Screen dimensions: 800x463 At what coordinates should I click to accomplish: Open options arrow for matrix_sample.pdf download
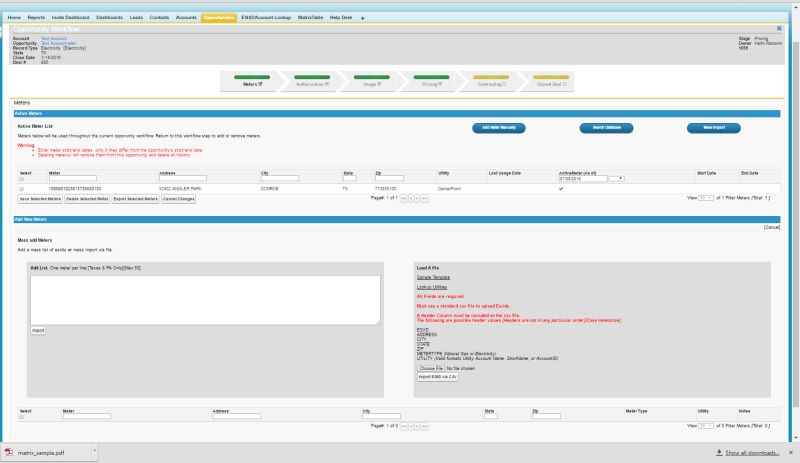(94, 451)
